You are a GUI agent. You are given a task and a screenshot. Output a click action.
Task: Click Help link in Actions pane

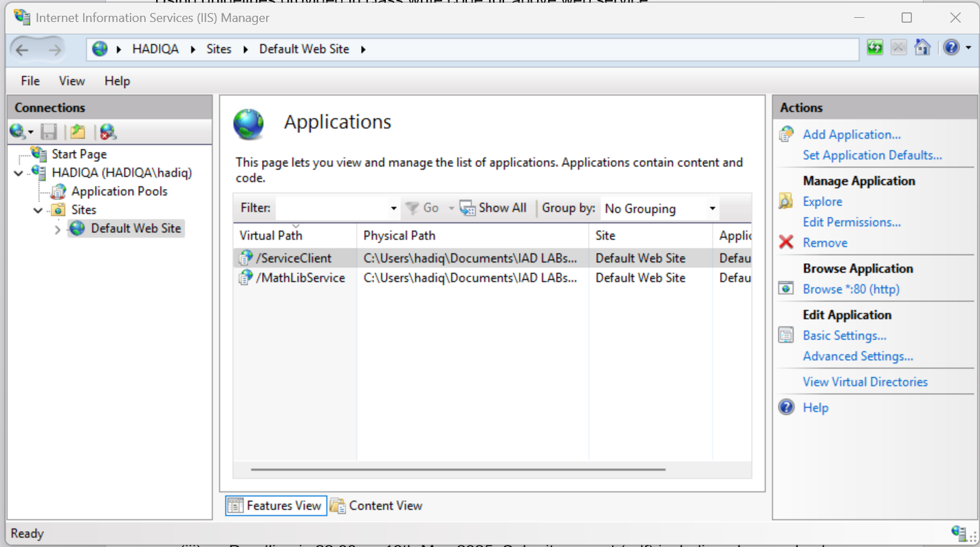coord(816,408)
